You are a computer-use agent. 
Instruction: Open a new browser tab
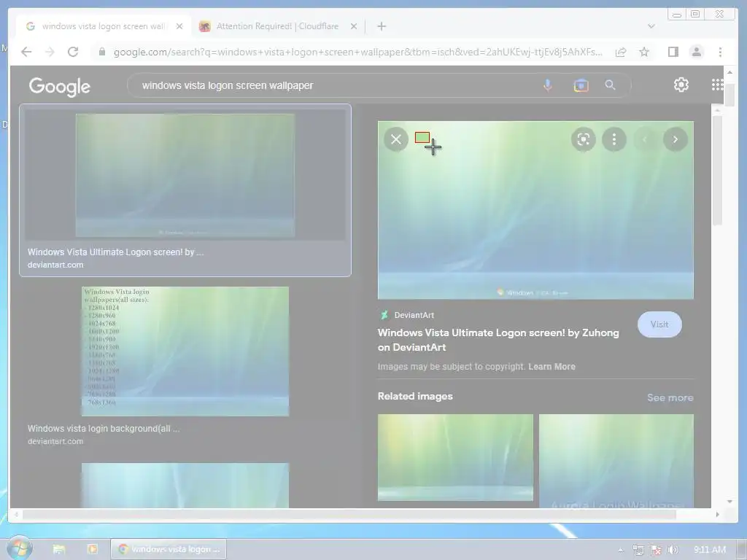coord(382,26)
